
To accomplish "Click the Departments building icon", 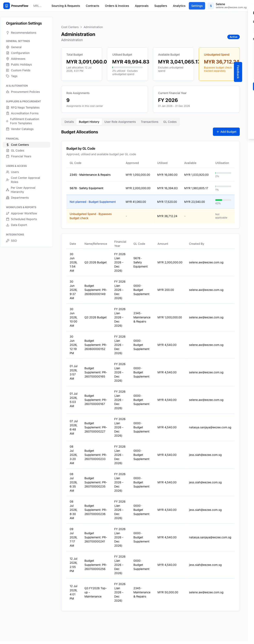I will click(8, 198).
